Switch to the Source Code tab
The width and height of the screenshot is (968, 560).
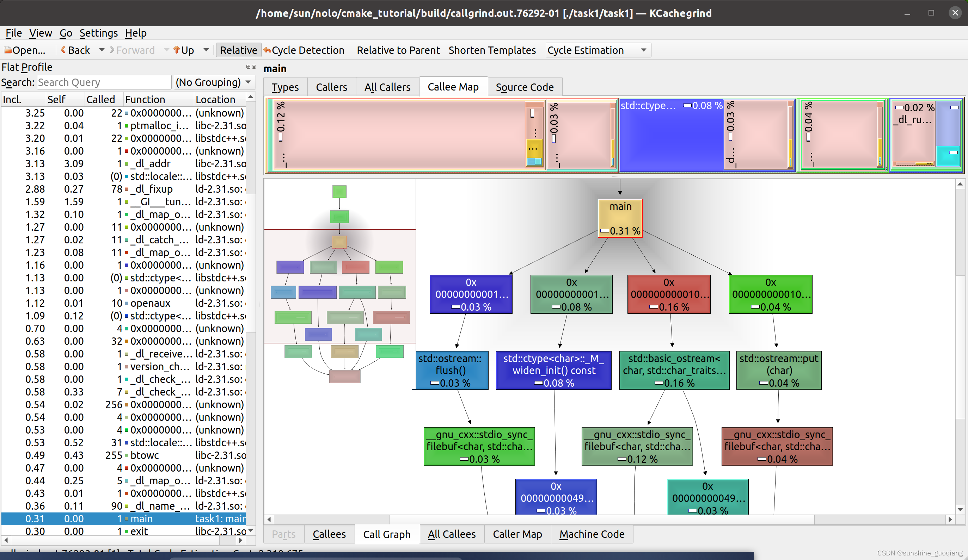[524, 87]
